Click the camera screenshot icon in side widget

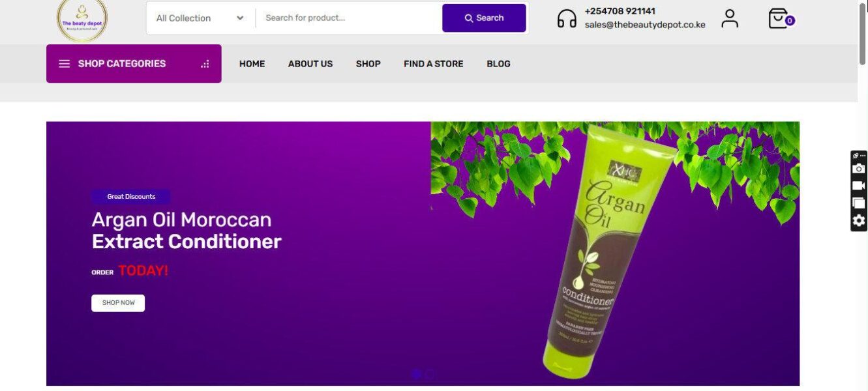859,168
